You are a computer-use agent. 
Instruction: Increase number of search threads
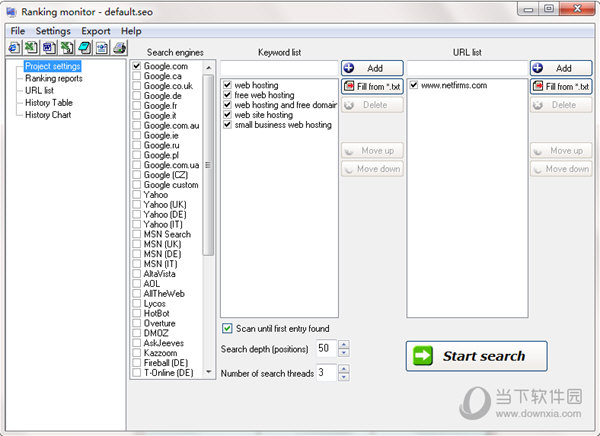(344, 368)
